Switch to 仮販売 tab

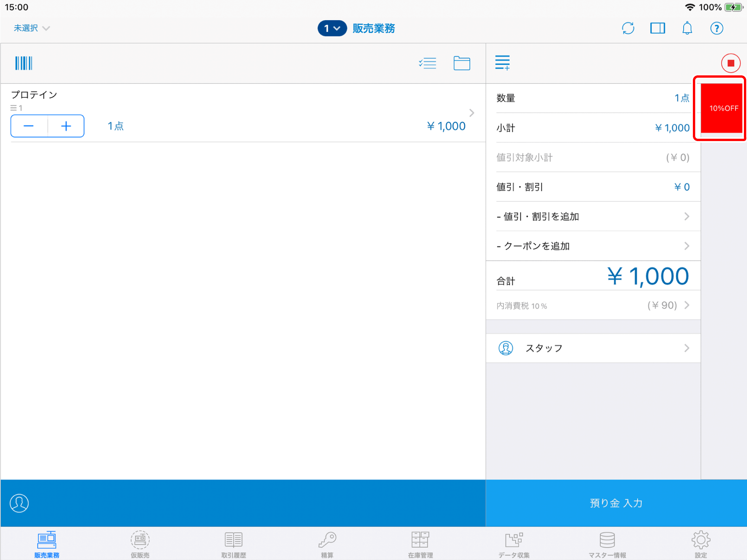[140, 545]
